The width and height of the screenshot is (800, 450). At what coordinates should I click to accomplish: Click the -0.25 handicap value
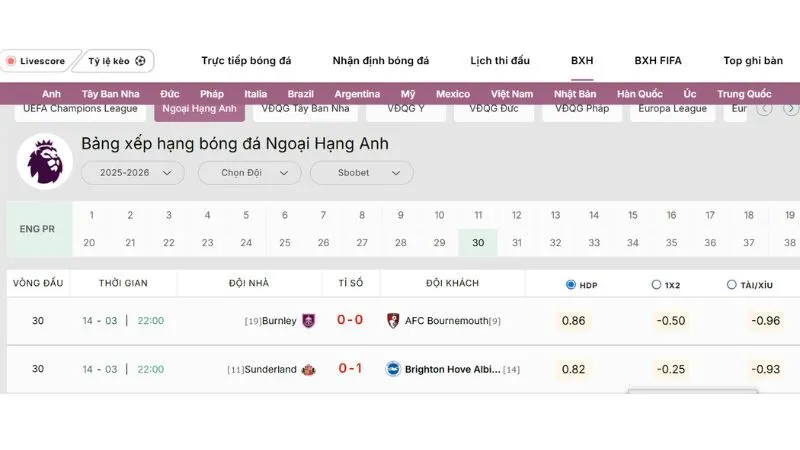670,369
